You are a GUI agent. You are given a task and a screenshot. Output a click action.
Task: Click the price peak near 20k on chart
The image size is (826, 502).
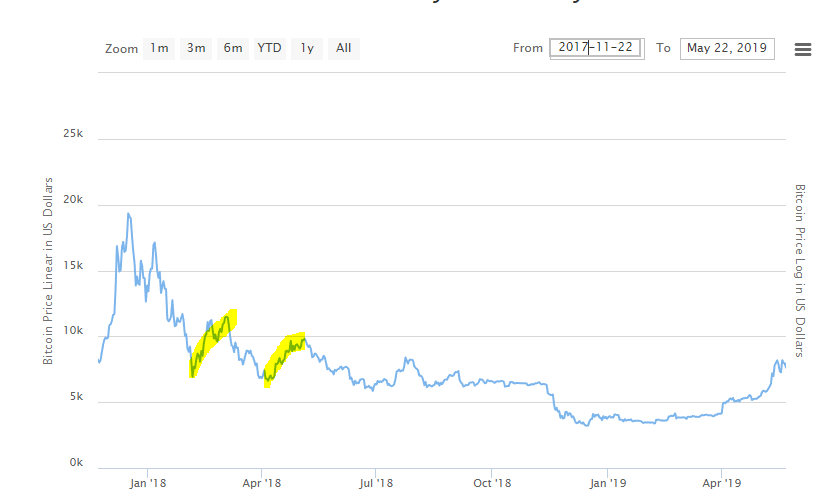coord(129,214)
